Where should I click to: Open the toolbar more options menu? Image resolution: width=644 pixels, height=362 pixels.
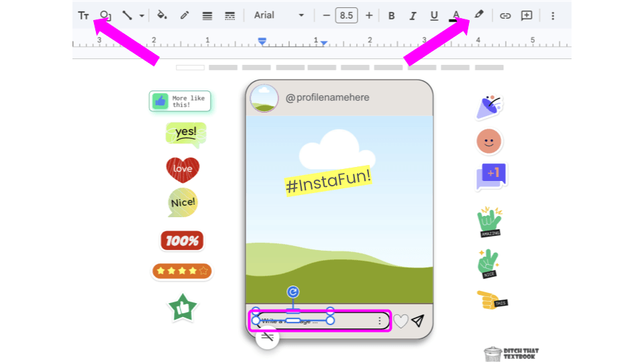pos(553,15)
